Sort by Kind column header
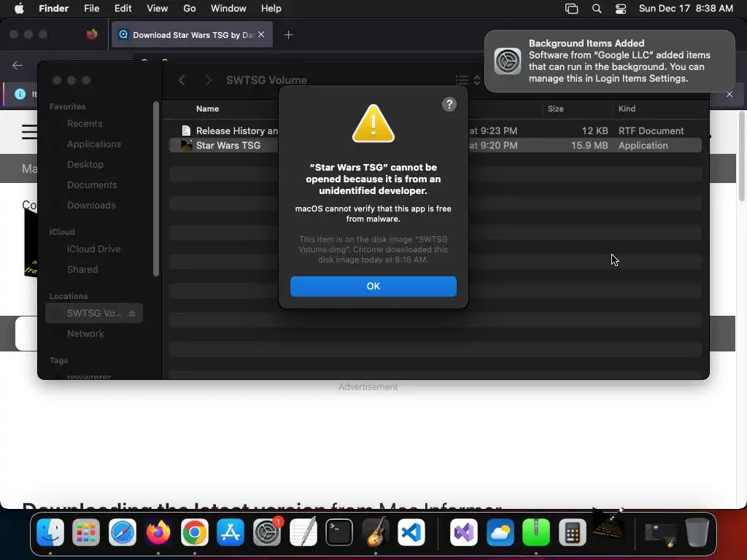The height and width of the screenshot is (560, 747). (627, 109)
